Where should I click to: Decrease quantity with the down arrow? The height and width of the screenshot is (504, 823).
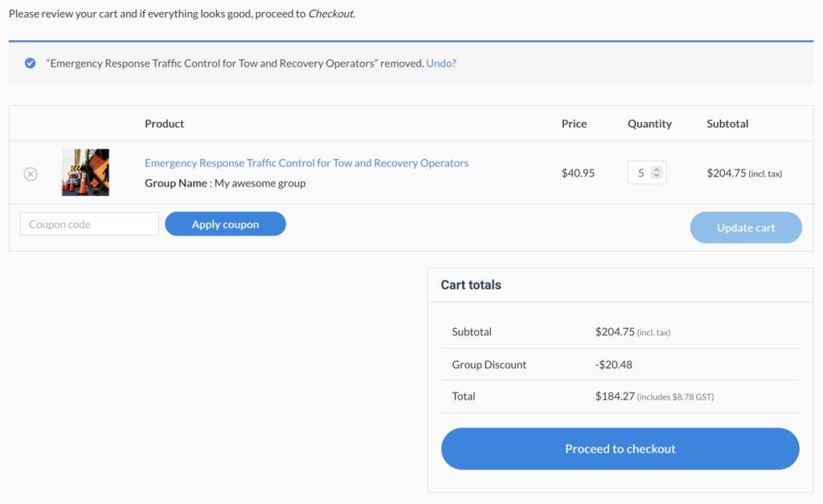coord(657,176)
